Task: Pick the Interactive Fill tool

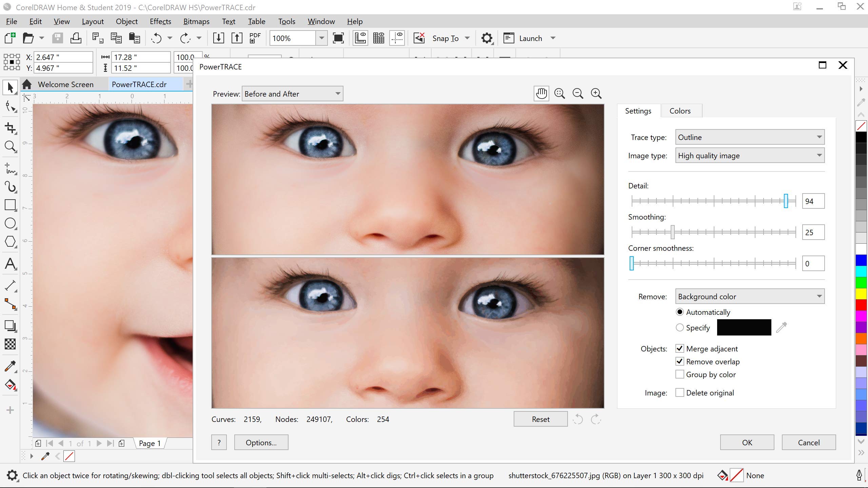Action: coord(10,385)
